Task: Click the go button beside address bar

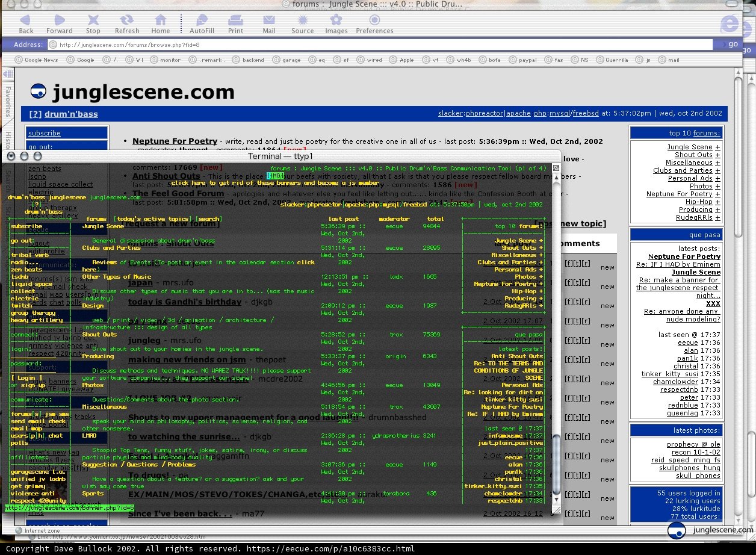Action: pyautogui.click(x=728, y=44)
